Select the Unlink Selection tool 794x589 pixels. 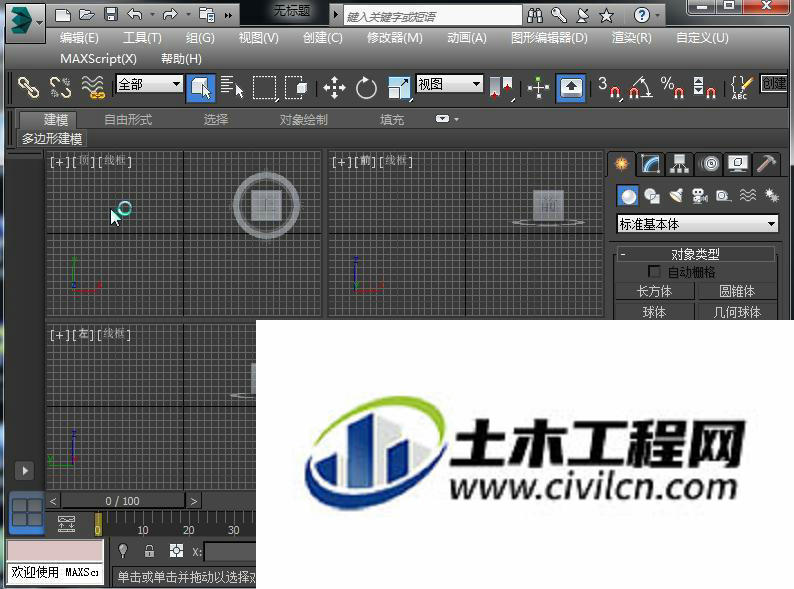[x=60, y=87]
